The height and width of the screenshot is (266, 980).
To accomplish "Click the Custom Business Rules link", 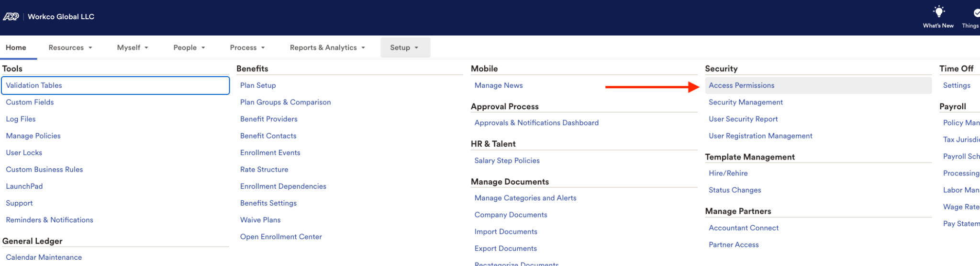I will (44, 169).
